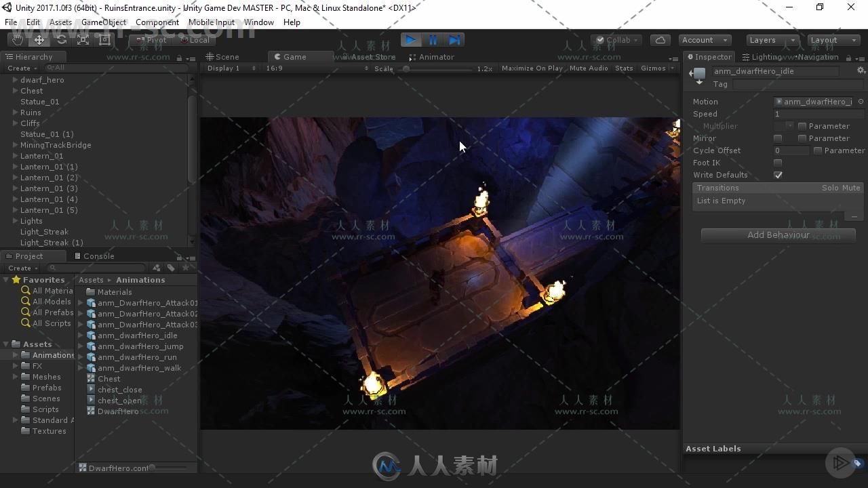Screen dimensions: 868x488
Task: Toggle Local handle rotation
Action: coord(195,40)
